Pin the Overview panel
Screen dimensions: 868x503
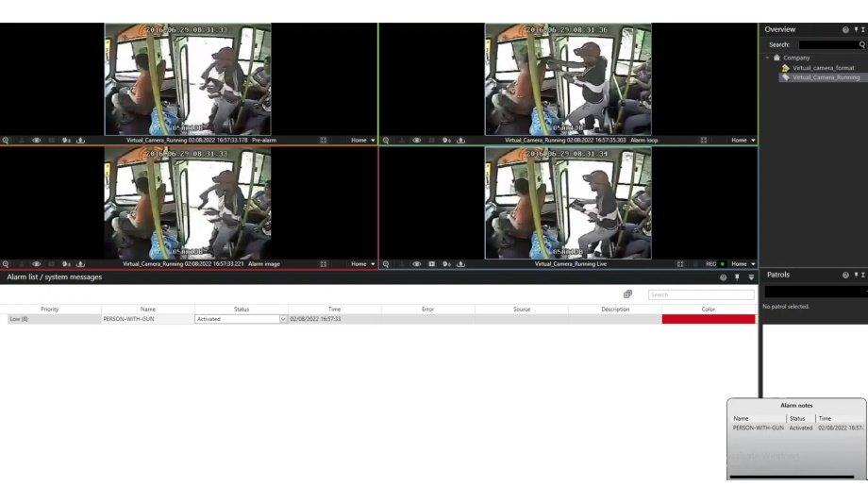tap(857, 30)
